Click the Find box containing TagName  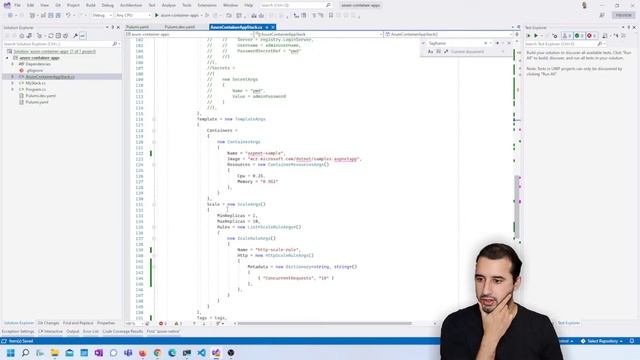pyautogui.click(x=456, y=43)
